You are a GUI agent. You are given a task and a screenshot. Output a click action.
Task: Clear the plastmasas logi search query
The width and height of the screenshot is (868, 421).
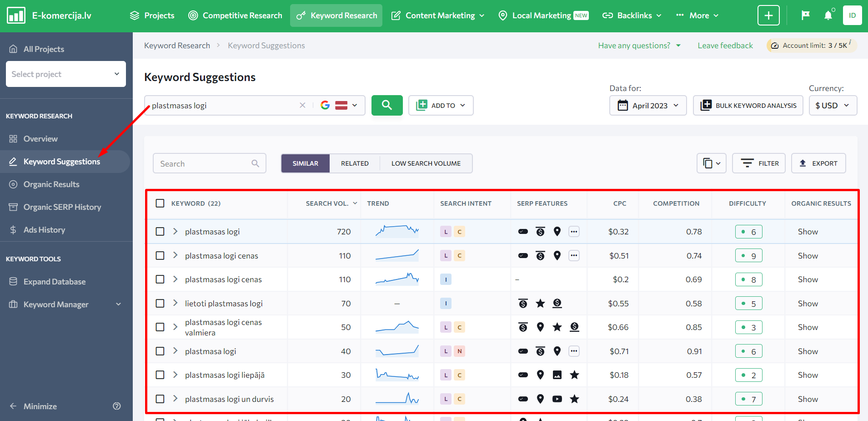click(x=302, y=105)
